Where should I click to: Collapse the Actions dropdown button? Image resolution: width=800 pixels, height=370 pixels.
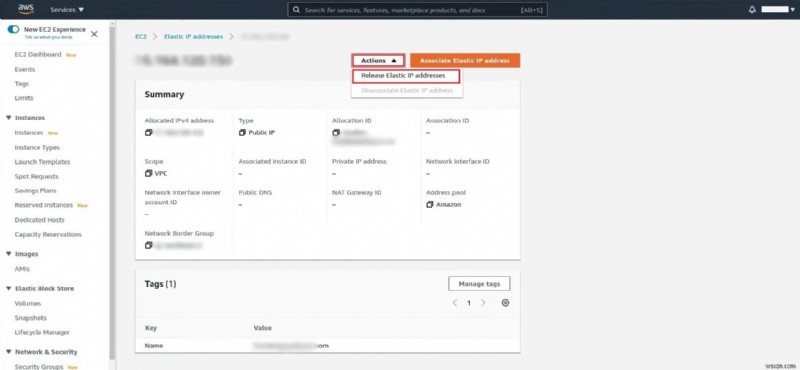coord(378,60)
